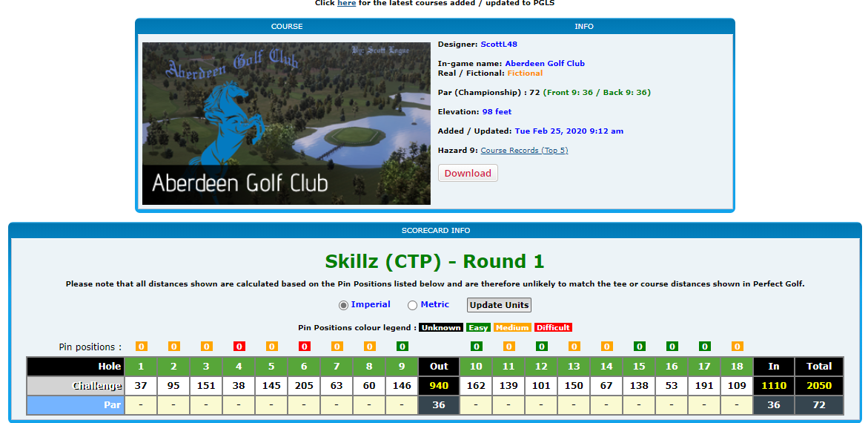The image size is (868, 423).
Task: Click the INFO panel header
Action: [x=584, y=27]
